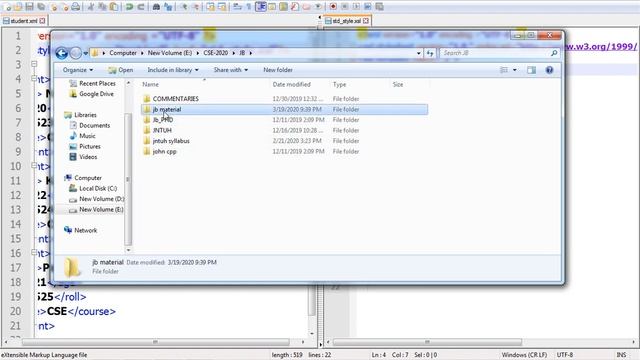This screenshot has width=640, height=360.
Task: Open the Share with dropdown
Action: (231, 70)
